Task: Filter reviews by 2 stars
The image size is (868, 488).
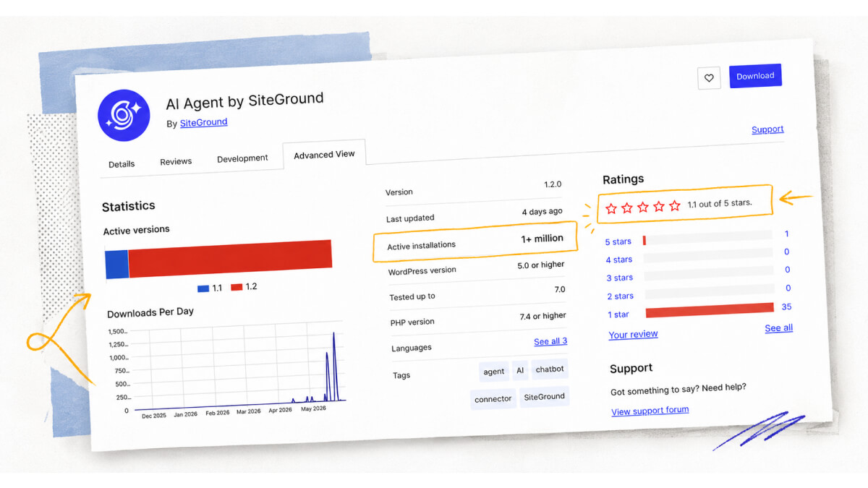Action: (621, 296)
